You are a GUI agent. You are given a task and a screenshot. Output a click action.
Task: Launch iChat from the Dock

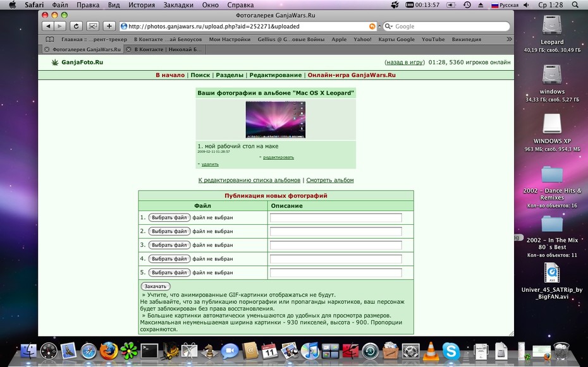point(230,351)
